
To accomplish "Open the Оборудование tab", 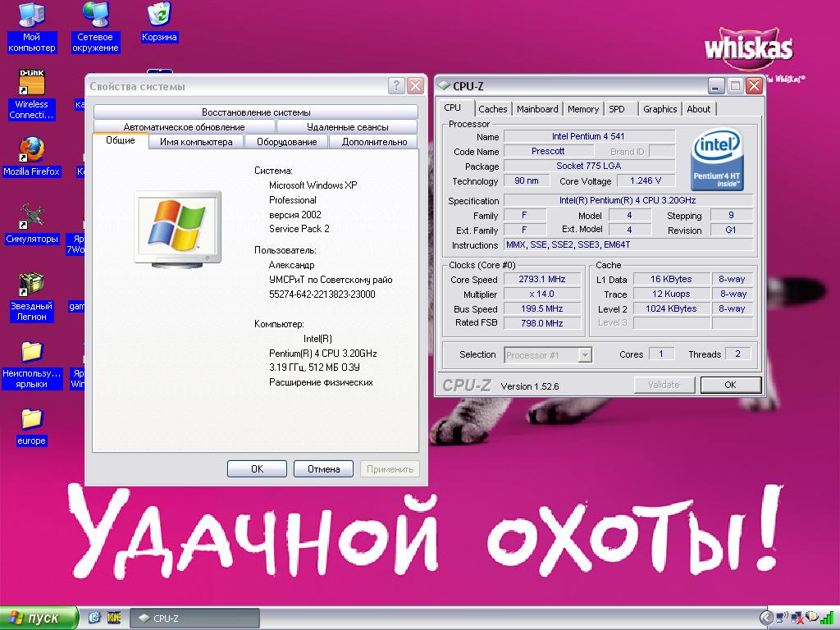I will 286,142.
